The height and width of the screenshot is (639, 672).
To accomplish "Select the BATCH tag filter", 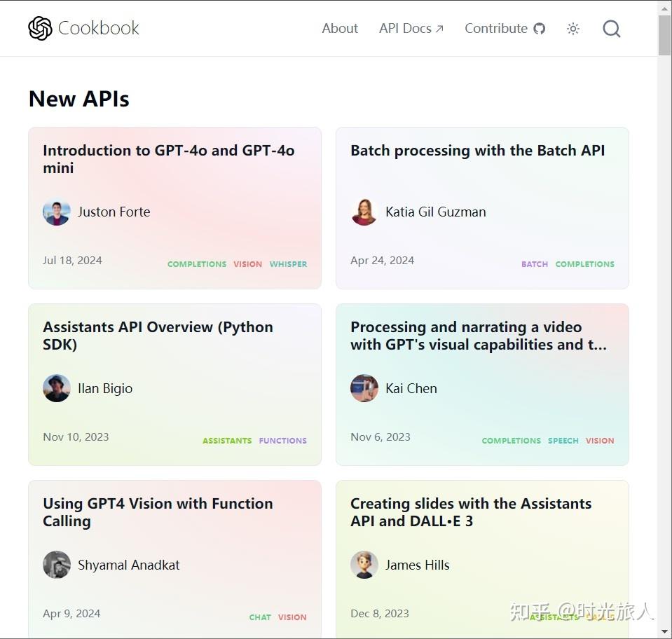I will tap(534, 264).
